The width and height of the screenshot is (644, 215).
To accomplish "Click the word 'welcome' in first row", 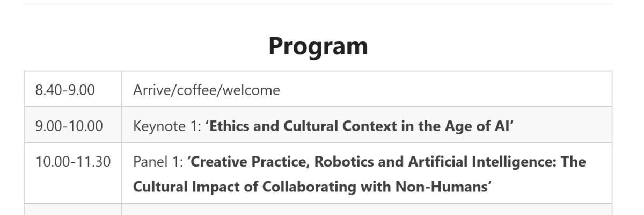I will [250, 90].
